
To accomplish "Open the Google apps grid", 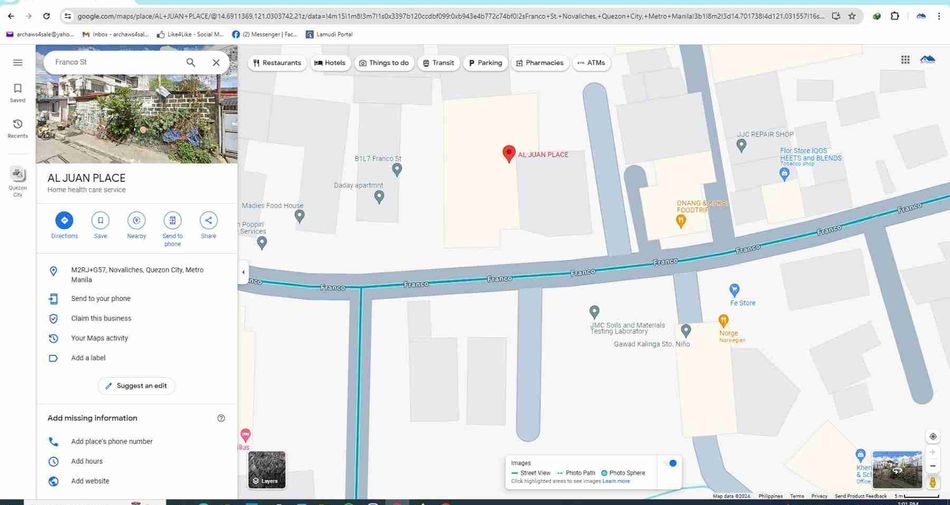I will coord(905,60).
